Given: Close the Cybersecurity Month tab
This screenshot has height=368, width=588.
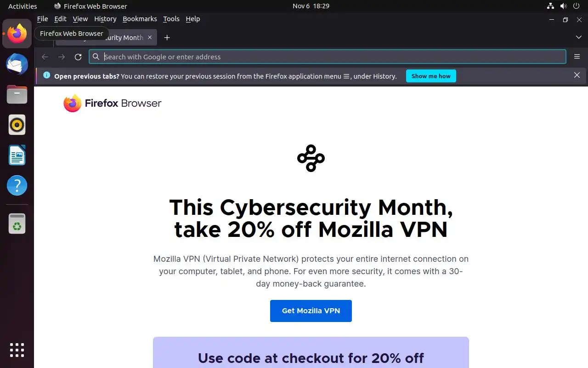Looking at the screenshot, I should point(149,38).
